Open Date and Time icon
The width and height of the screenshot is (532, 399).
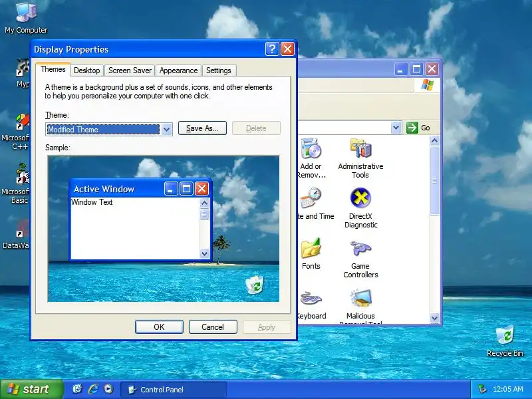click(311, 198)
